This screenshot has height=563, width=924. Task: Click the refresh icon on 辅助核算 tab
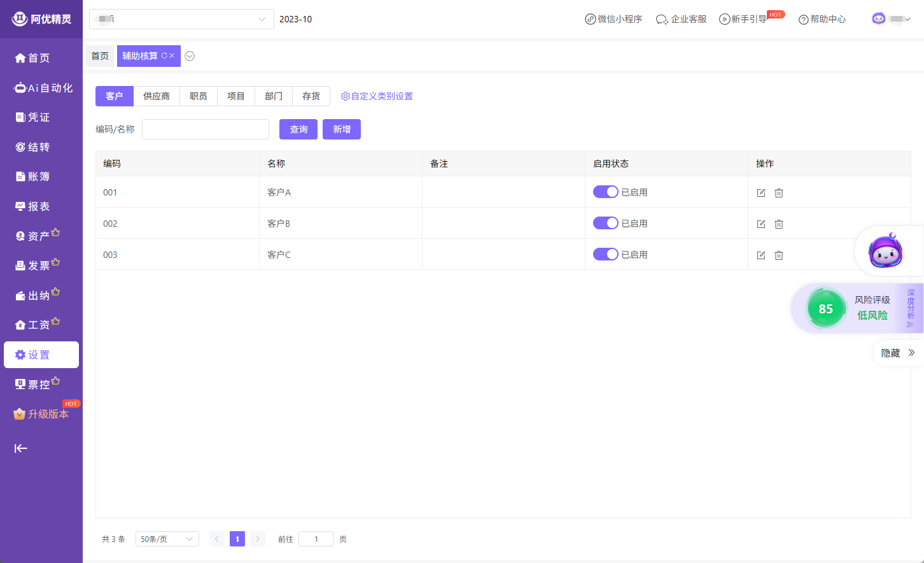[164, 56]
